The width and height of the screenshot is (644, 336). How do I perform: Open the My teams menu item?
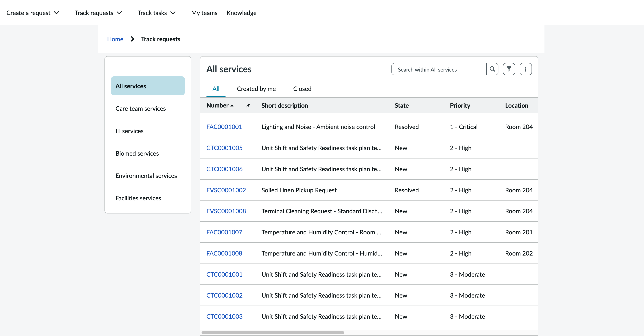[x=204, y=13]
